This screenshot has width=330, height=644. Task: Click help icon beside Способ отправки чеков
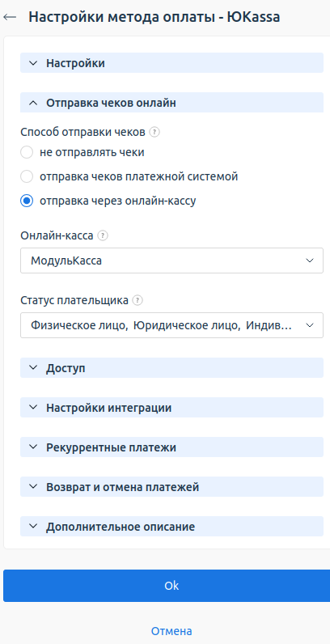click(x=154, y=132)
